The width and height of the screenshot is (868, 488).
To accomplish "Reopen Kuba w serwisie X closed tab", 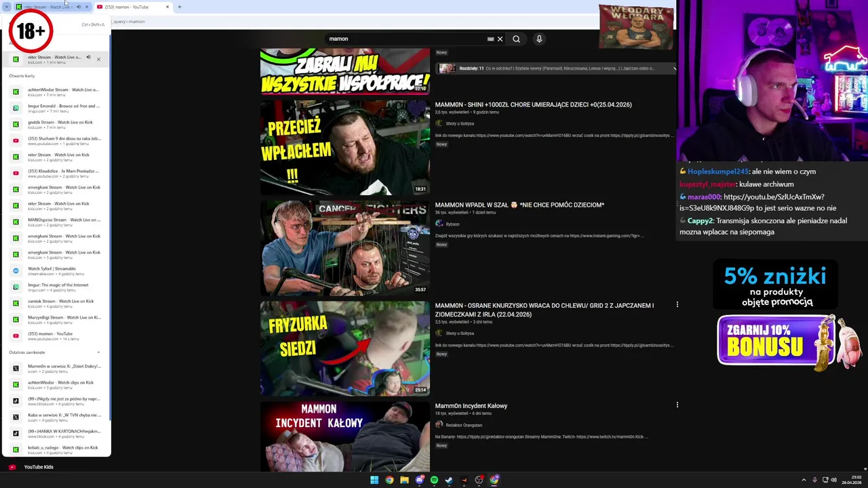I will [57, 417].
